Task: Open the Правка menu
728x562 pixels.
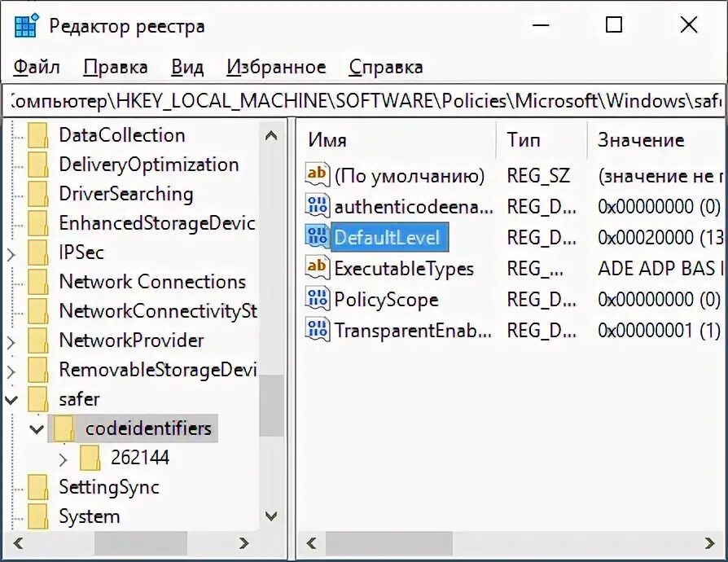Action: click(x=115, y=67)
